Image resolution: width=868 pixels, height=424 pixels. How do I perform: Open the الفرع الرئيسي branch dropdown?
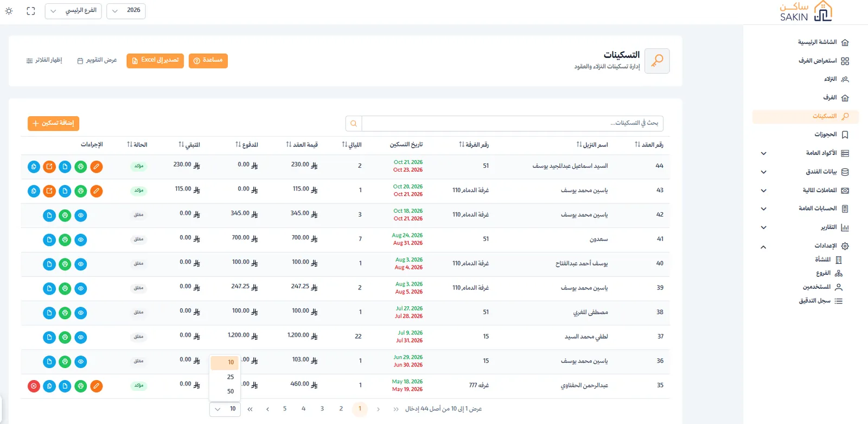pos(73,11)
